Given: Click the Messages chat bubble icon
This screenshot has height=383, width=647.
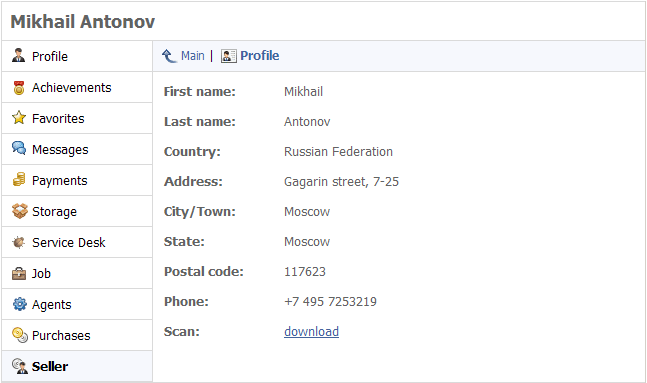Looking at the screenshot, I should click(x=19, y=148).
